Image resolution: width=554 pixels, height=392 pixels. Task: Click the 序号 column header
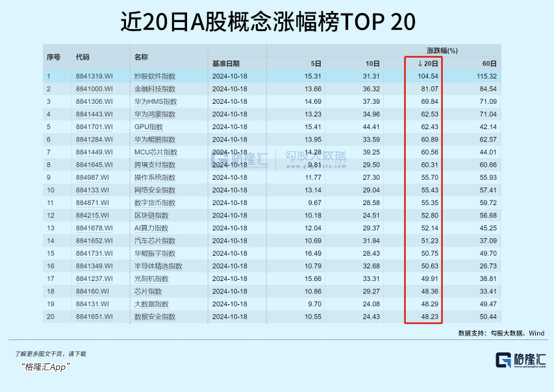pyautogui.click(x=53, y=57)
